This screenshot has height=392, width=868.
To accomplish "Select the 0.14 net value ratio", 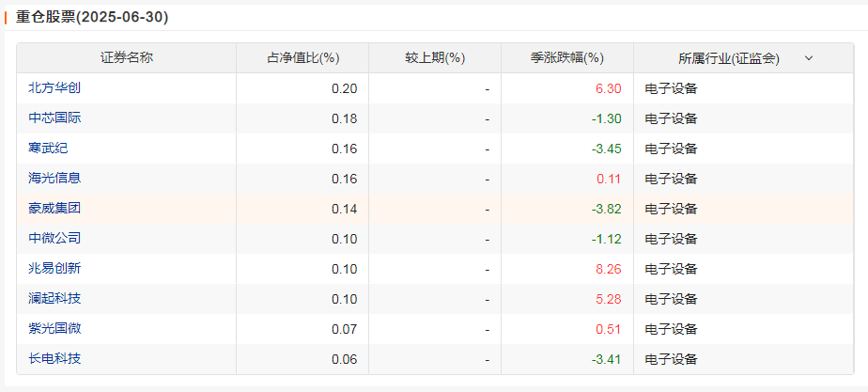I will point(345,210).
